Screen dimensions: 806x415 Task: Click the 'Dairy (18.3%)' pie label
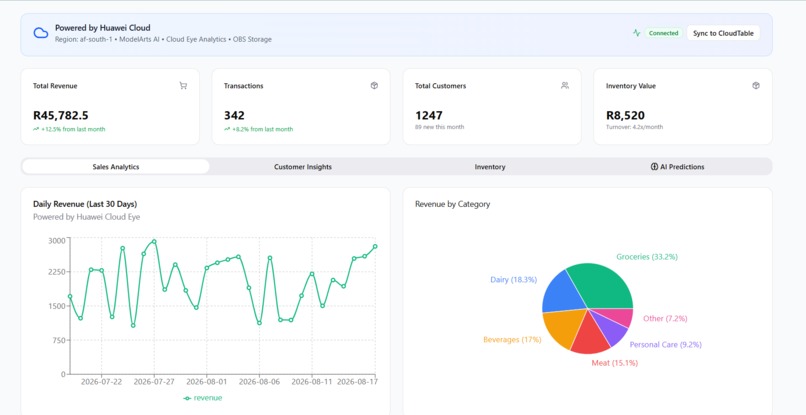pyautogui.click(x=513, y=280)
